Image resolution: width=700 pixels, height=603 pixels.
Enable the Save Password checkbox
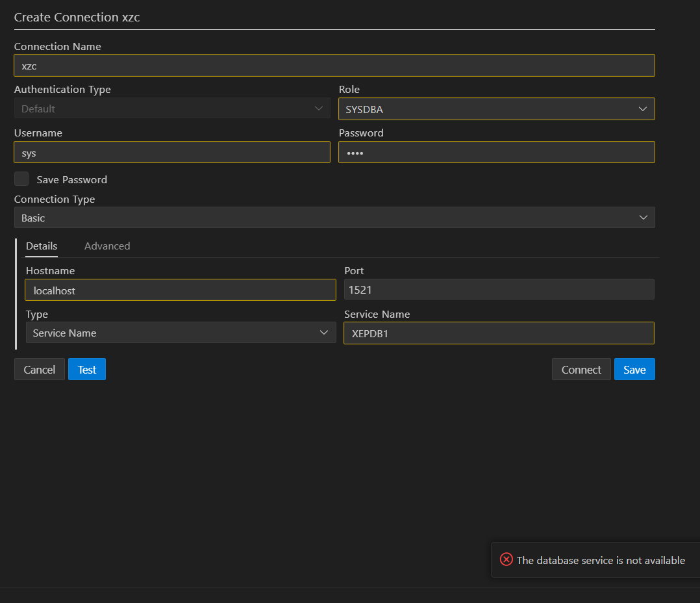pos(21,178)
